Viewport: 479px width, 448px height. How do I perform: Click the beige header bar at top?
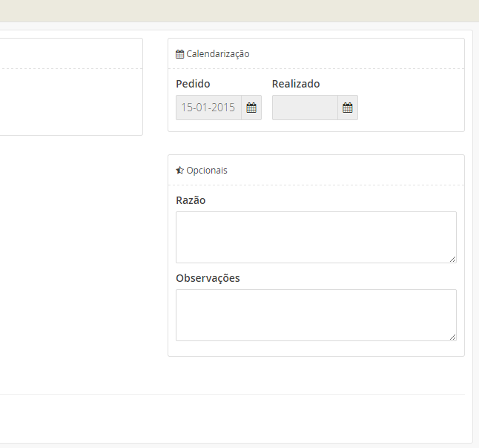pos(239,10)
